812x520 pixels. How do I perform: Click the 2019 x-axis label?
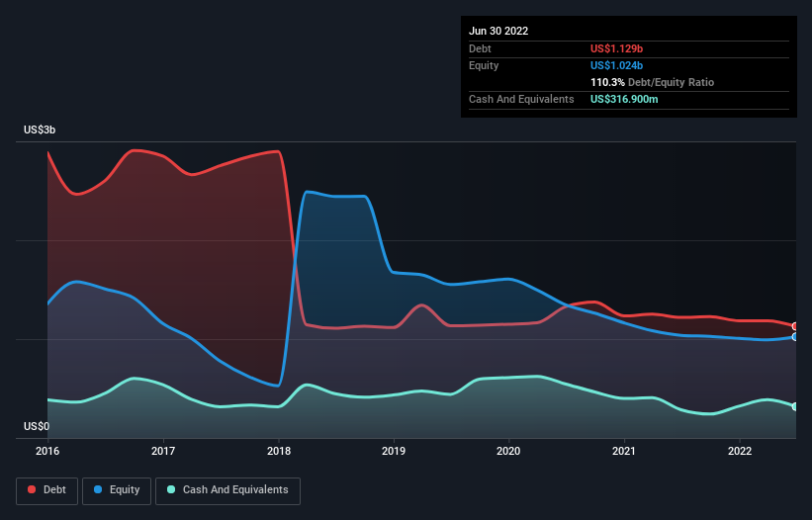(x=394, y=451)
